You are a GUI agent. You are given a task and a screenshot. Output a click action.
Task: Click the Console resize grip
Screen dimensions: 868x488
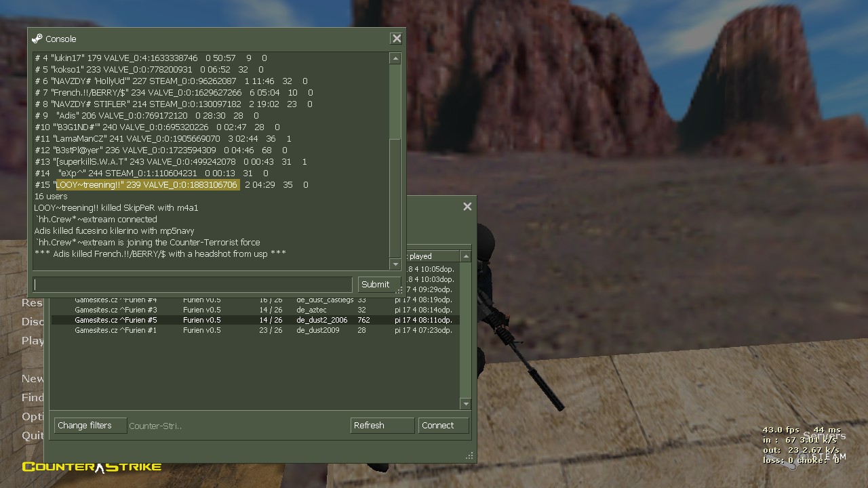click(x=399, y=290)
